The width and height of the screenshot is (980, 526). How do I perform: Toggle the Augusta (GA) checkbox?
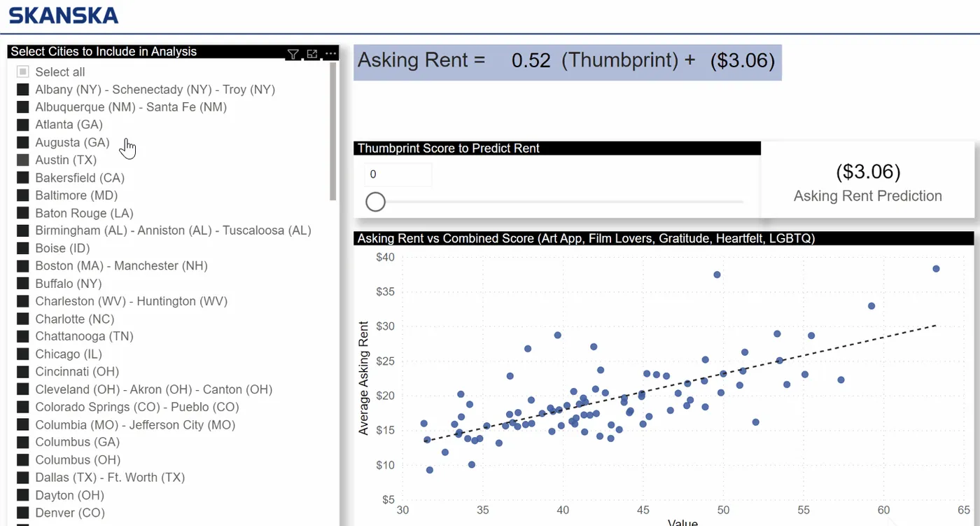pos(22,142)
